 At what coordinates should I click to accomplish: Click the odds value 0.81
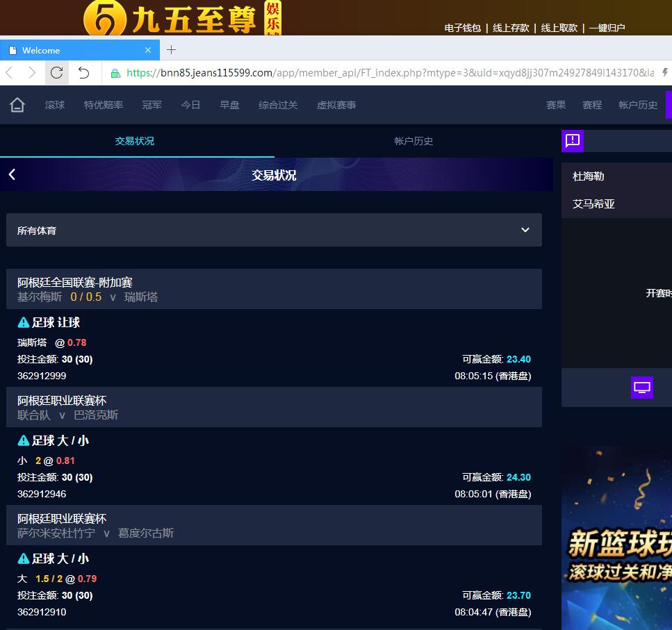pos(65,461)
